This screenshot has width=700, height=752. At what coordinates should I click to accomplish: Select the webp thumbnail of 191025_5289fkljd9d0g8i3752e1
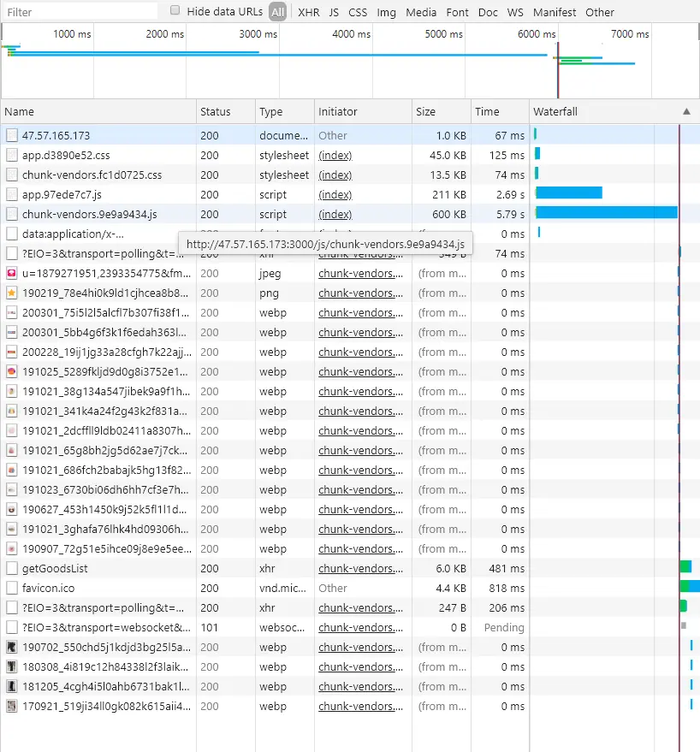(11, 371)
